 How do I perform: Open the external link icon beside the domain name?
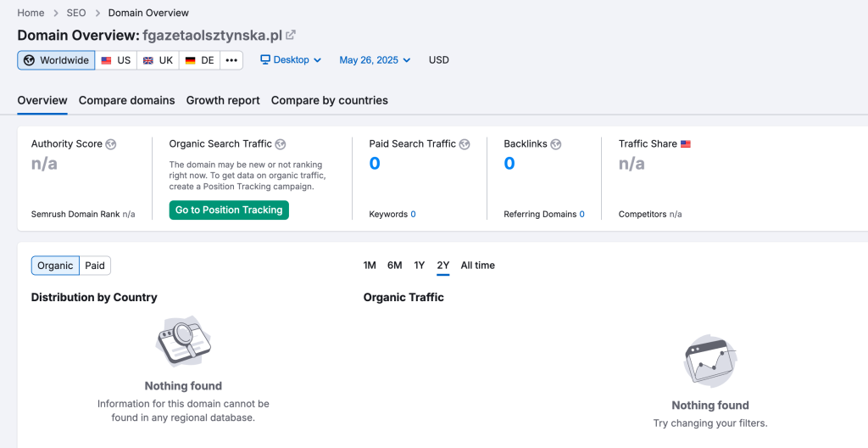point(291,36)
